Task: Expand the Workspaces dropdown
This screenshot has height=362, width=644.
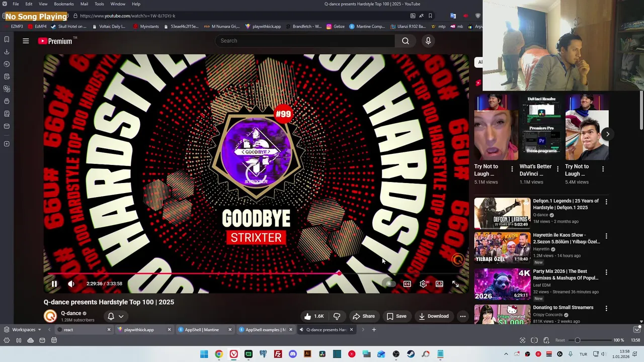Action: tap(23, 330)
